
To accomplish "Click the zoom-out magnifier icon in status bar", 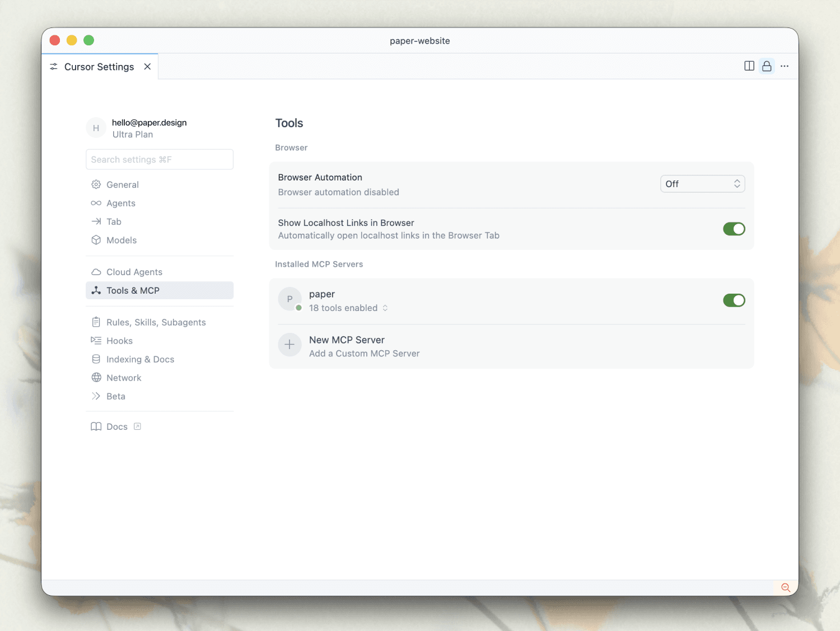I will [786, 587].
